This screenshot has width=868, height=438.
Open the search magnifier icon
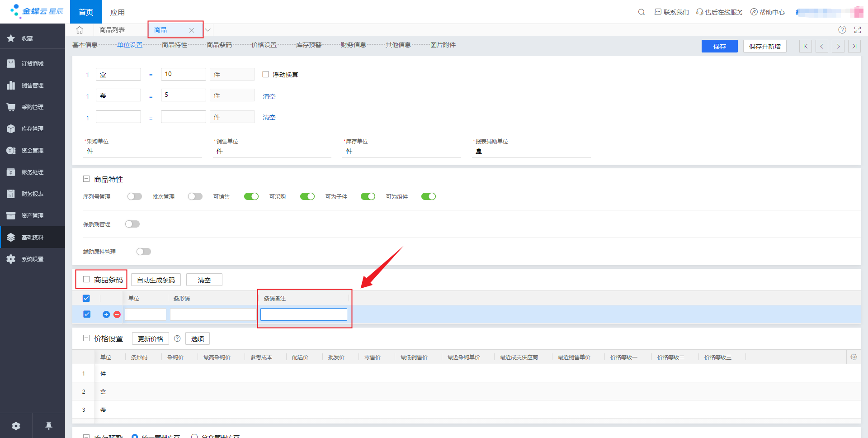[641, 12]
